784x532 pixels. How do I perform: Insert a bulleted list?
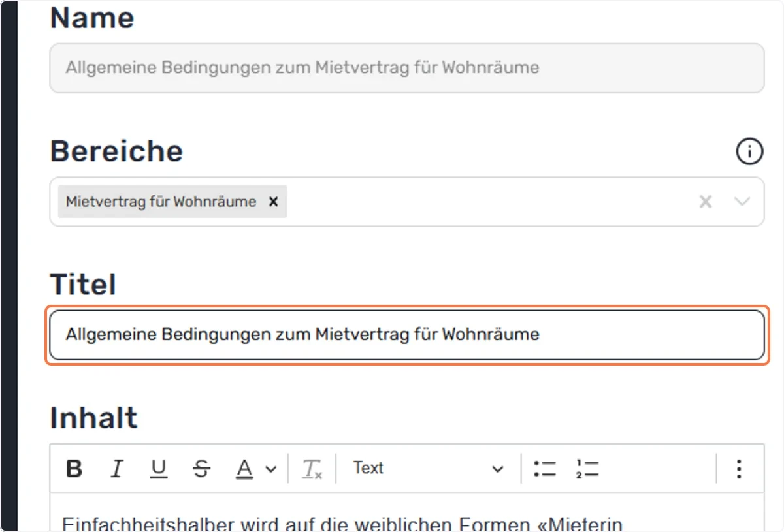click(545, 469)
